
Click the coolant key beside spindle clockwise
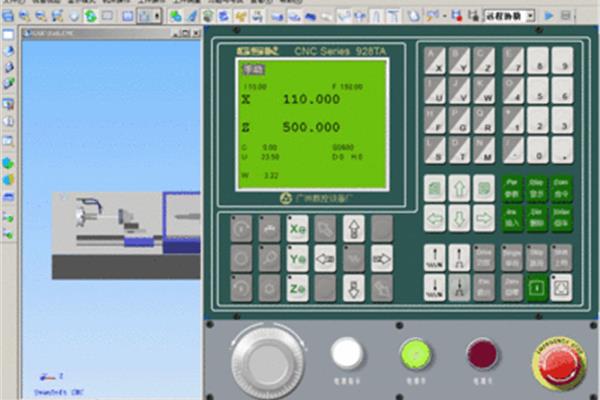pyautogui.click(x=269, y=229)
